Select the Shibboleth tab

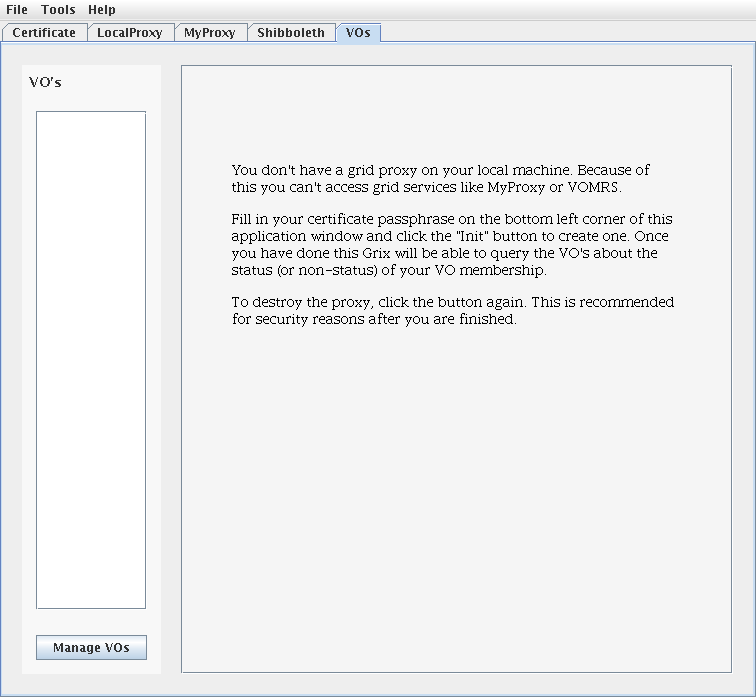291,33
